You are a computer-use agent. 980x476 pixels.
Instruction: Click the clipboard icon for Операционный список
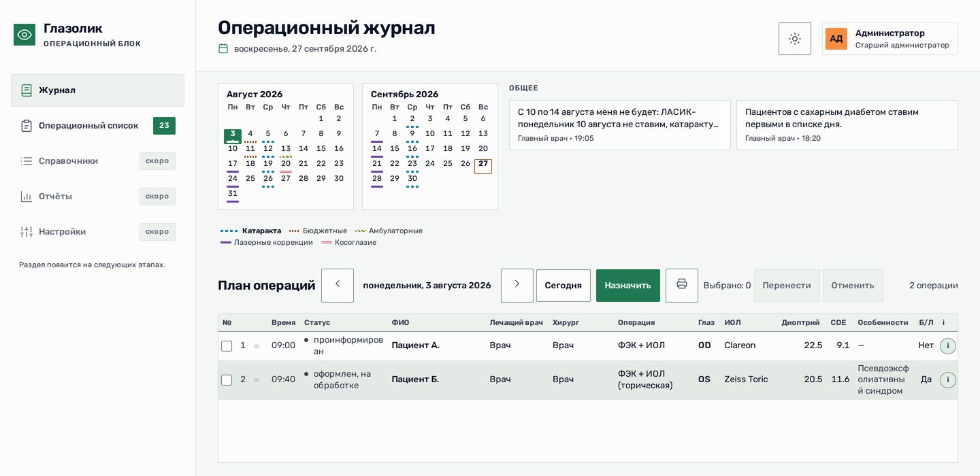27,126
